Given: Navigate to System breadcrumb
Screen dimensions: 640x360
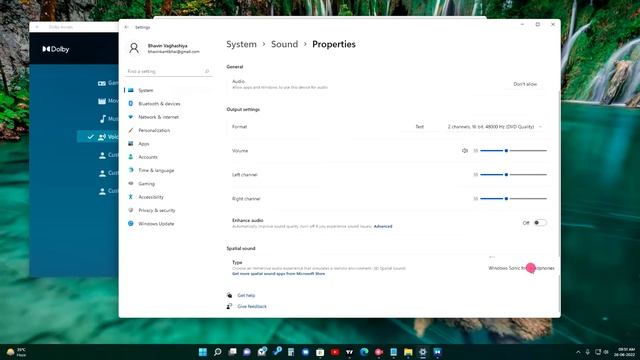Looking at the screenshot, I should pos(242,44).
